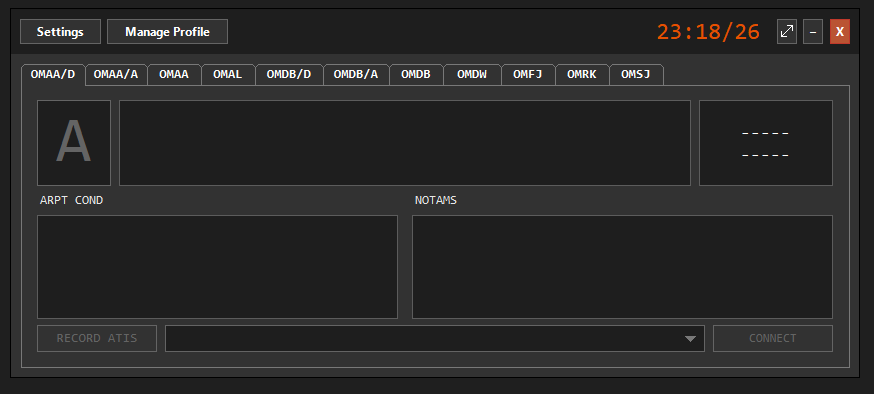Close the application with the red X

[839, 32]
